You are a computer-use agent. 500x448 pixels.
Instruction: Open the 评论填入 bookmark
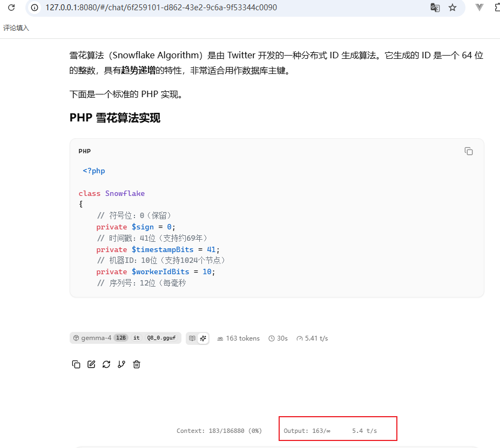[16, 28]
